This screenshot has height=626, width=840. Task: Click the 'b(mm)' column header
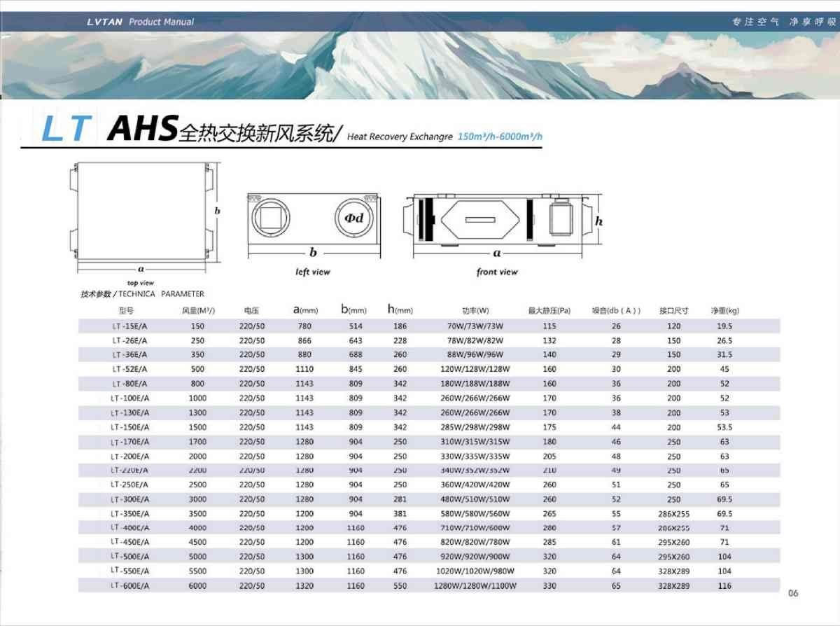click(x=354, y=309)
